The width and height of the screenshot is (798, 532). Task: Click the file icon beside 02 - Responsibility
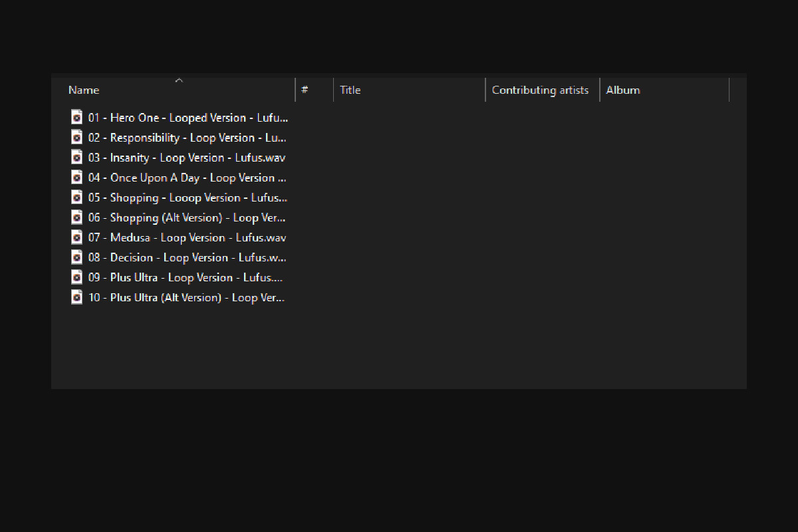pyautogui.click(x=76, y=138)
